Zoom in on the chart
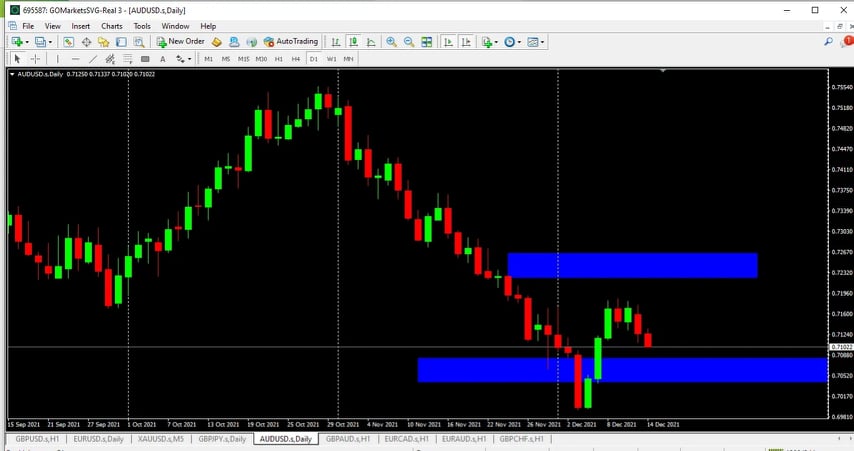This screenshot has width=854, height=451. coord(391,42)
